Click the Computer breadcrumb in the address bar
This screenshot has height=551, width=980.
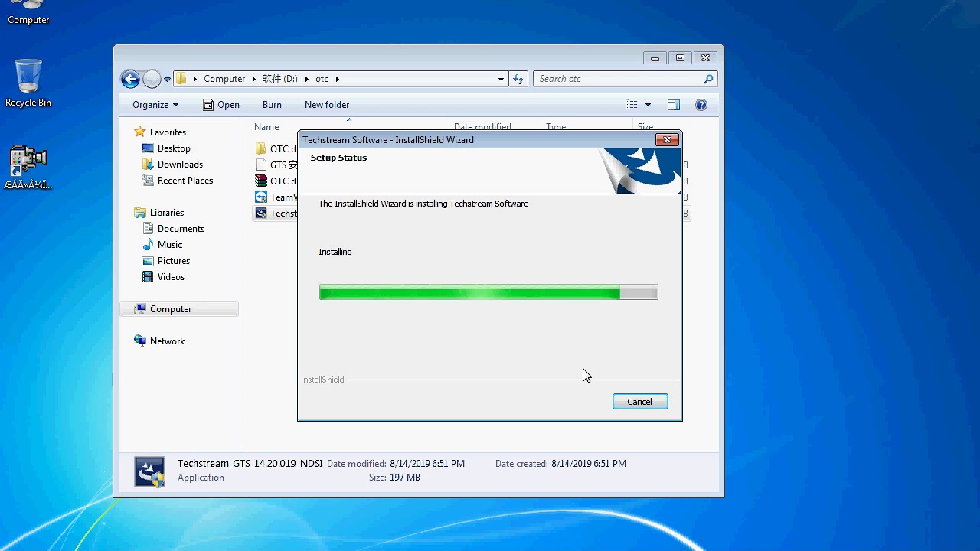(224, 79)
